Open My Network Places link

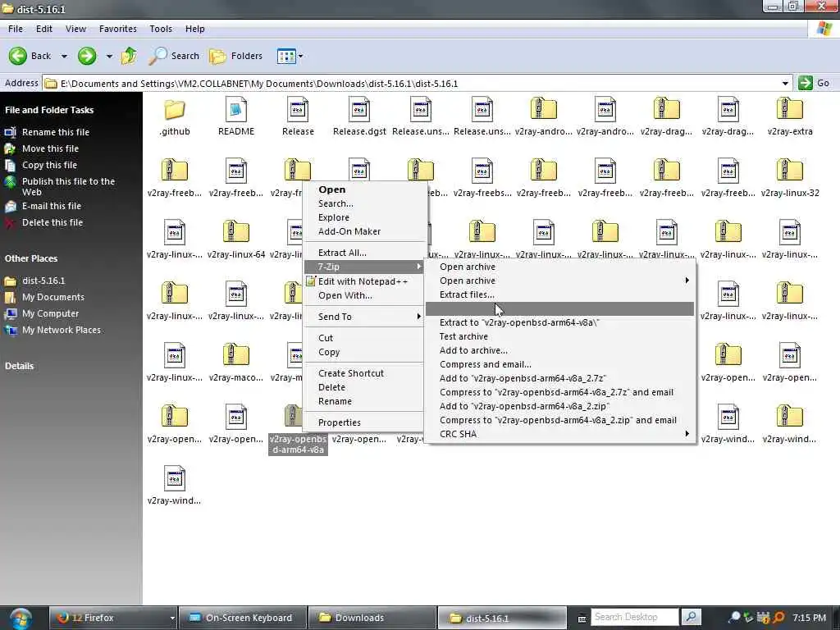[61, 330]
